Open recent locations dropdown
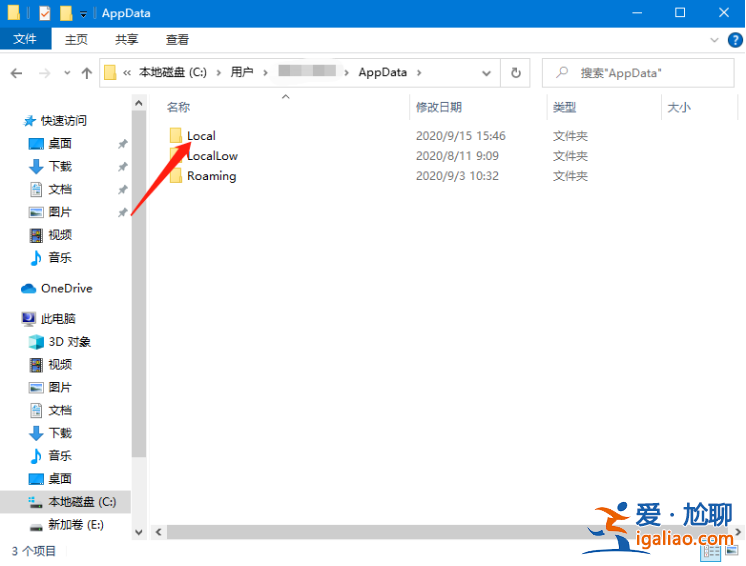 click(x=67, y=73)
